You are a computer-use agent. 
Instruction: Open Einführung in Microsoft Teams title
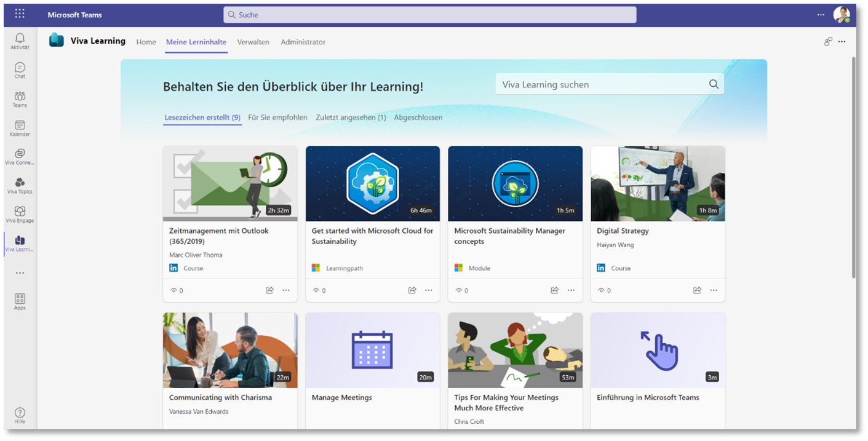coord(648,397)
